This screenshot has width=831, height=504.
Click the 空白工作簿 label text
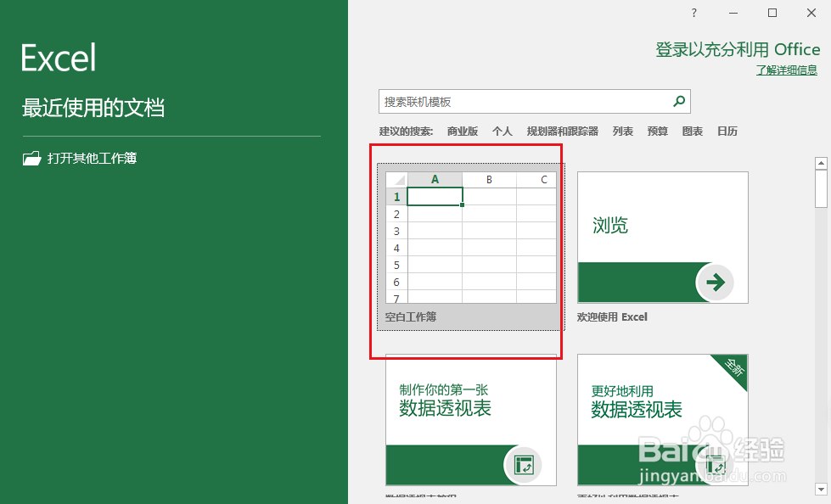(411, 317)
